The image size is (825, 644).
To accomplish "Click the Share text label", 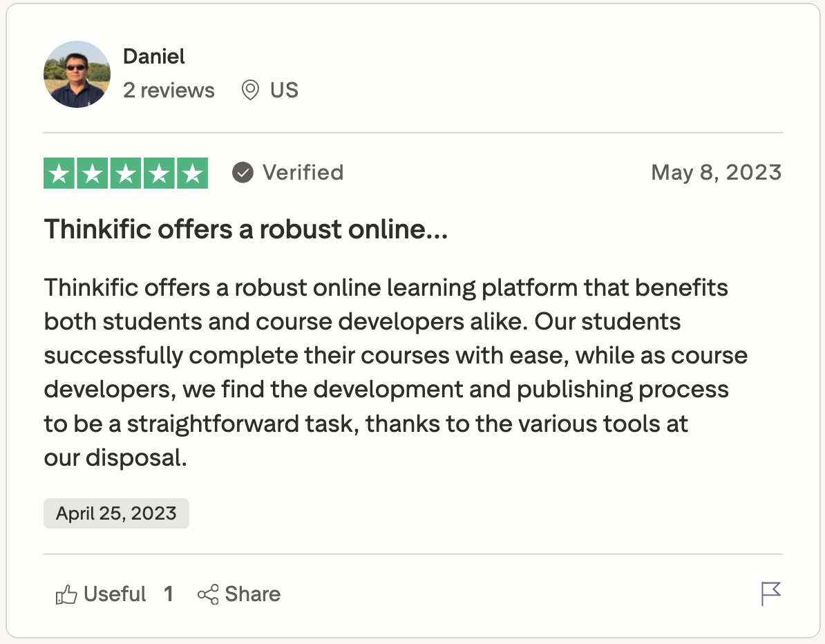I will coord(252,594).
